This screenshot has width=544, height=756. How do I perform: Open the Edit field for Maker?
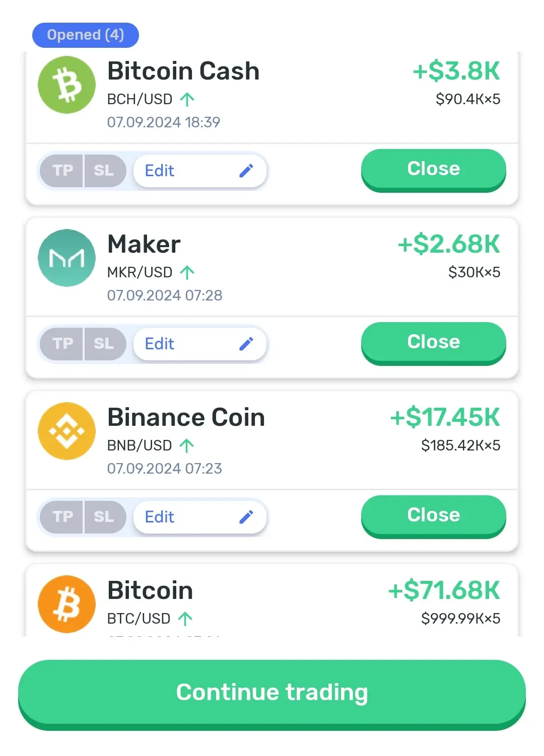pos(200,344)
